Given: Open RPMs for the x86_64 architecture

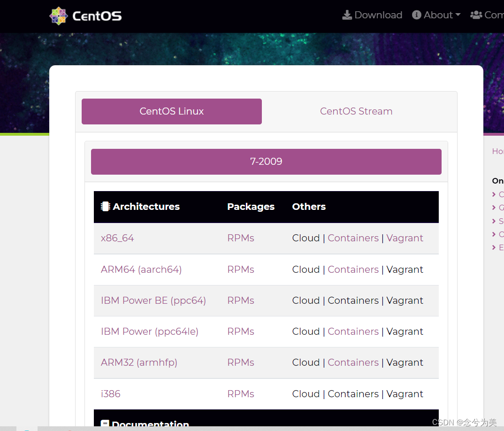Looking at the screenshot, I should 241,238.
